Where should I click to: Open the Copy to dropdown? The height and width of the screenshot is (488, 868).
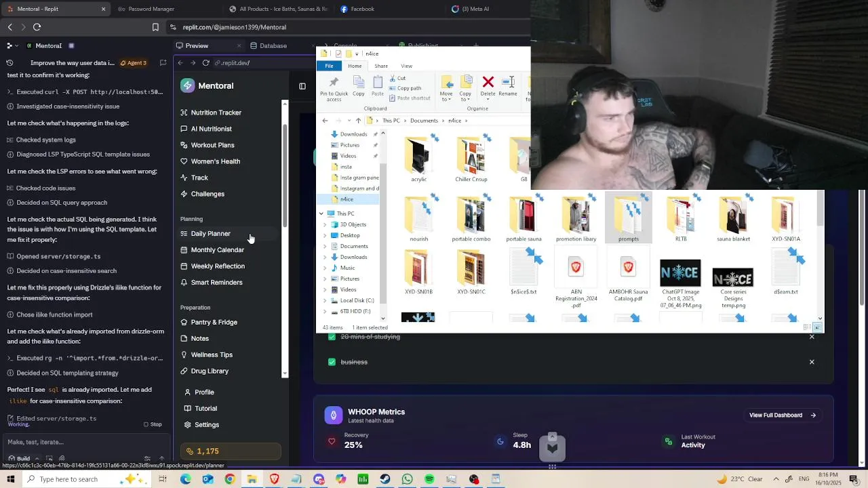(x=465, y=89)
